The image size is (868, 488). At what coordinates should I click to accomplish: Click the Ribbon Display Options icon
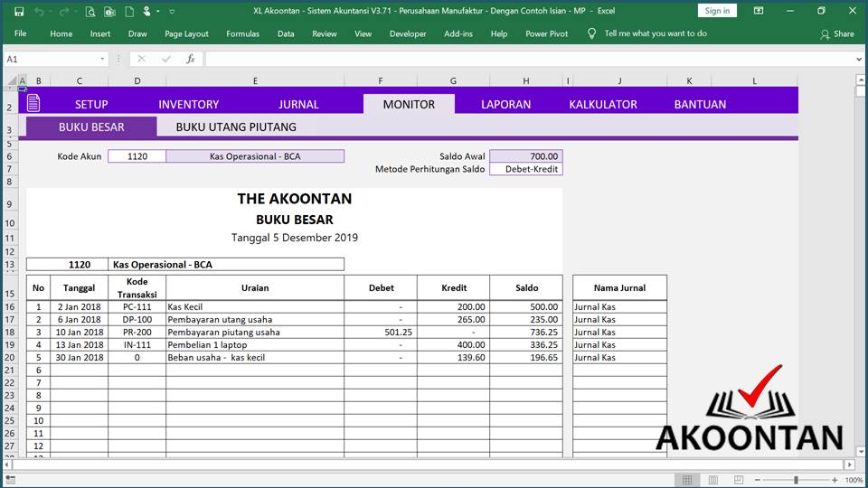pos(759,11)
